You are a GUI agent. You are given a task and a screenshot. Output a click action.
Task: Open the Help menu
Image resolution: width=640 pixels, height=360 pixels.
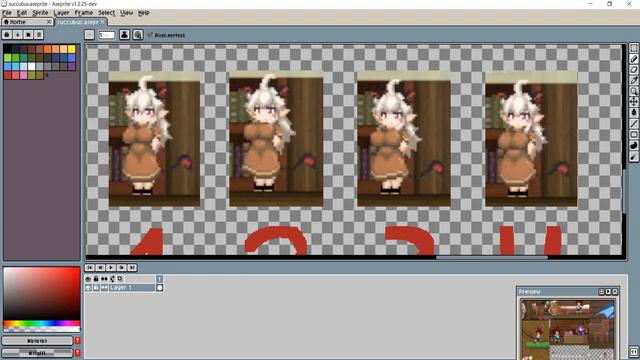coord(144,13)
